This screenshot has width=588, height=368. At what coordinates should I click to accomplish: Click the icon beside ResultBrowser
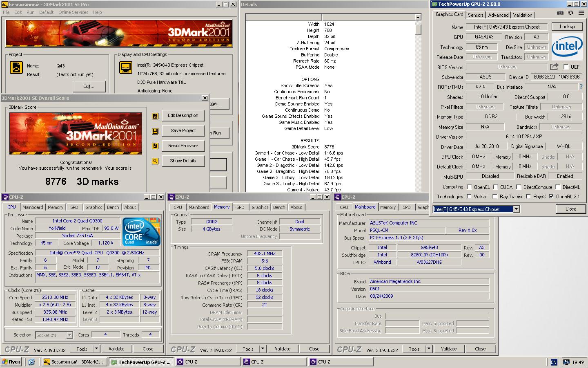click(x=155, y=146)
